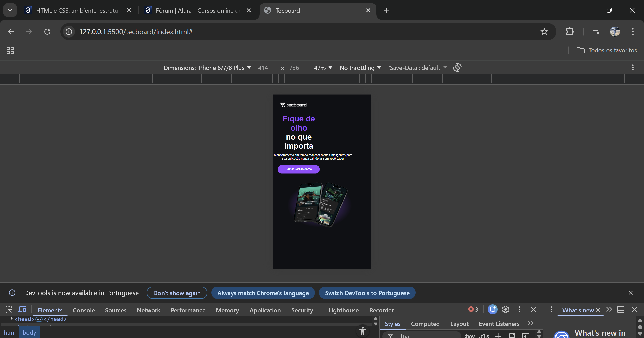Viewport: 644px width, 338px height.
Task: Click the AI assistance icon in DevTools
Action: 492,310
